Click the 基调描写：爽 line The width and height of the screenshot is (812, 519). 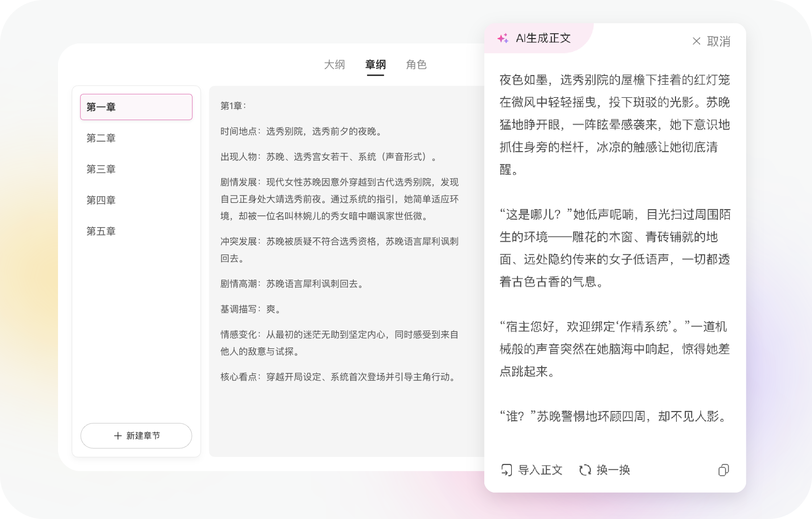(251, 309)
